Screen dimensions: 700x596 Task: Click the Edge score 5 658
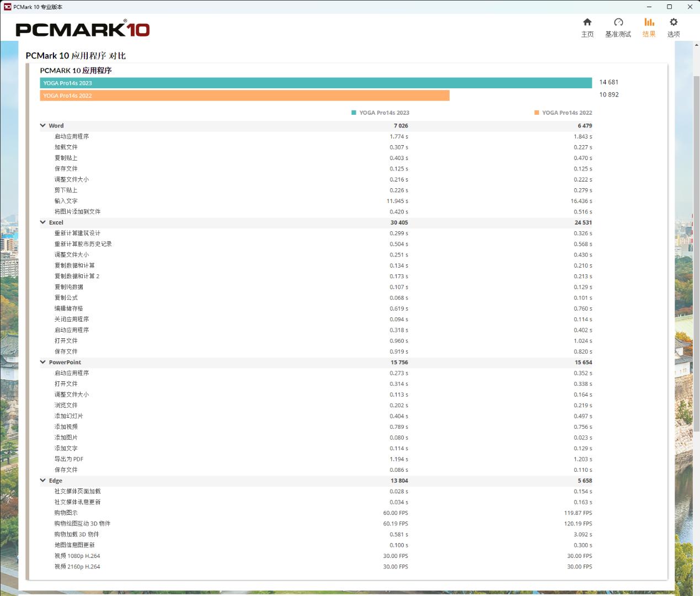[585, 481]
